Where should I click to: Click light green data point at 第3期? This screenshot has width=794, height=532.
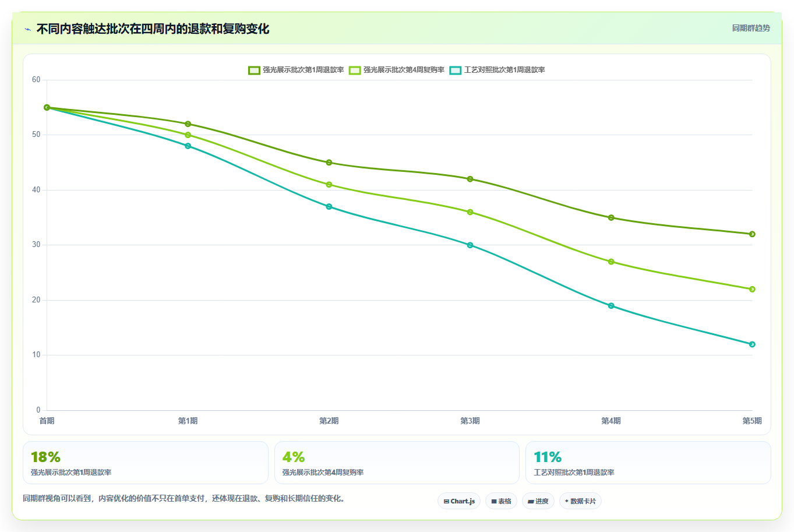coord(470,212)
